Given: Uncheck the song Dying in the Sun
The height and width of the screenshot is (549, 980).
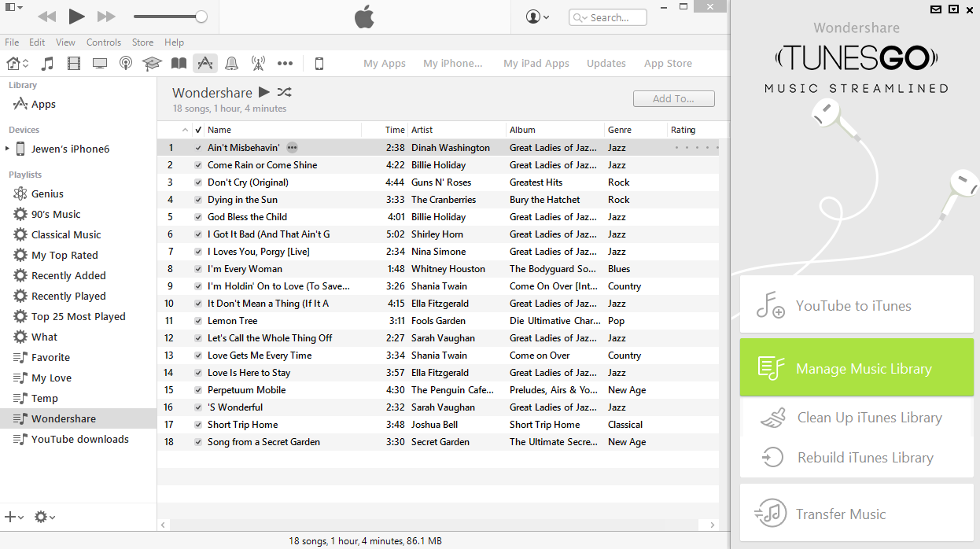Looking at the screenshot, I should point(198,200).
